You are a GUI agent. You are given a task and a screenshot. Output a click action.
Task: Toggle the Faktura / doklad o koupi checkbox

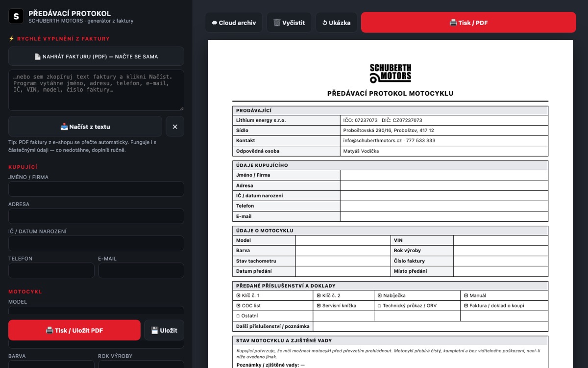(466, 306)
